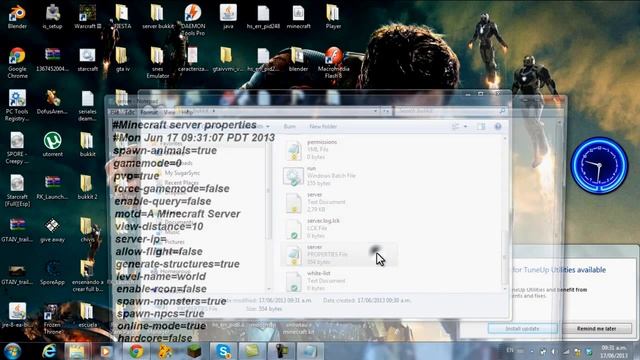Image resolution: width=640 pixels, height=360 pixels.
Task: Click the Explorer search box
Action: [451, 111]
